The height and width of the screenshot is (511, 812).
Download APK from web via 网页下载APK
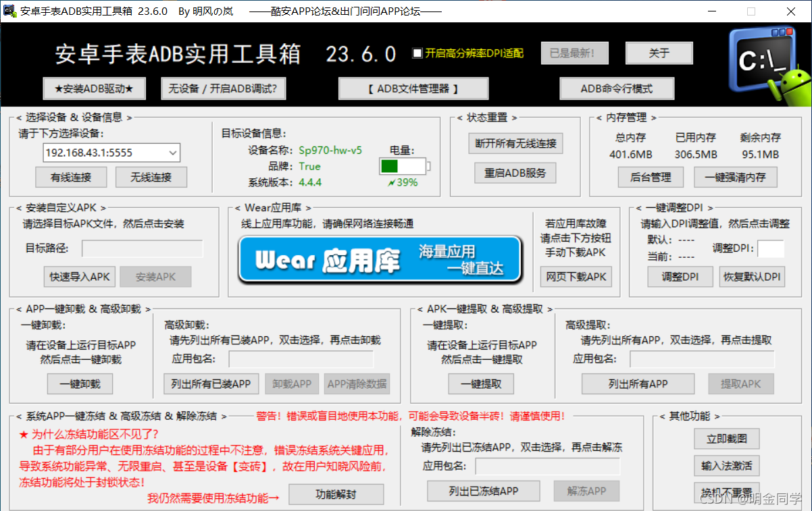pyautogui.click(x=576, y=277)
